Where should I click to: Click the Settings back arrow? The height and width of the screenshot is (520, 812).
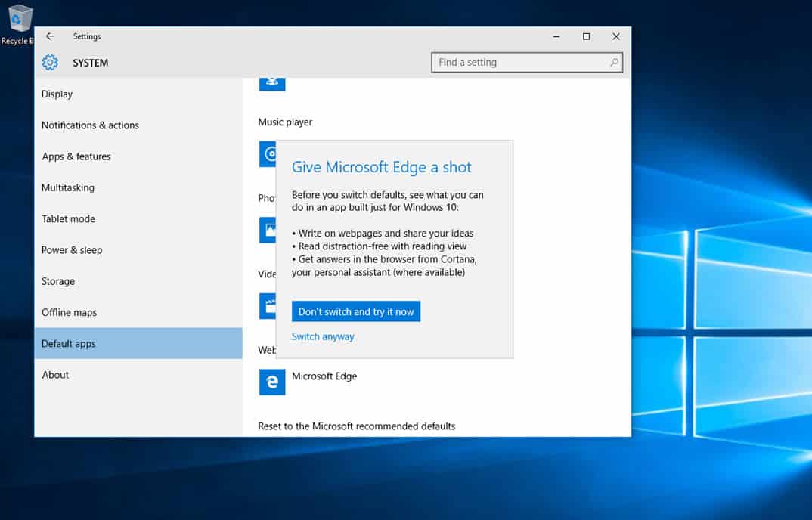(x=50, y=36)
